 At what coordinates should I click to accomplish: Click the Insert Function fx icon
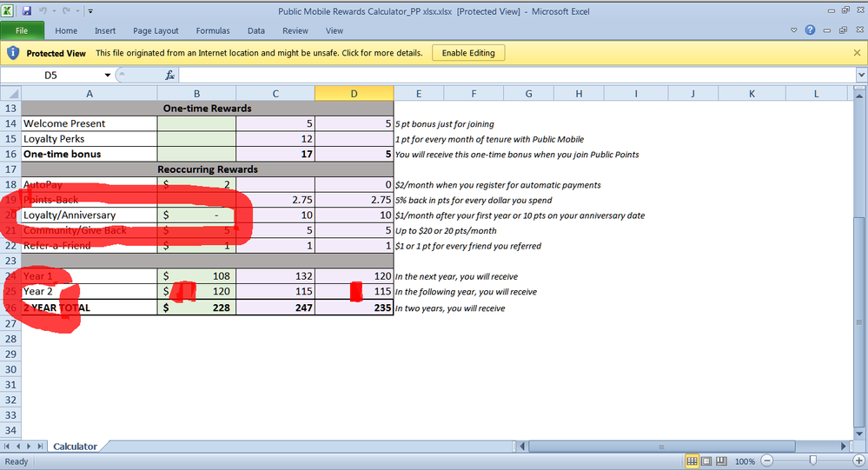coord(170,76)
